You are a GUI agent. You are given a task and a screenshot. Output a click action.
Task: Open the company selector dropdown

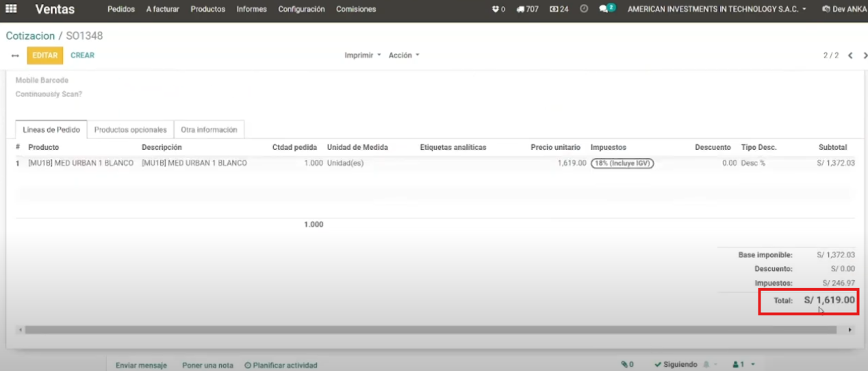[717, 10]
